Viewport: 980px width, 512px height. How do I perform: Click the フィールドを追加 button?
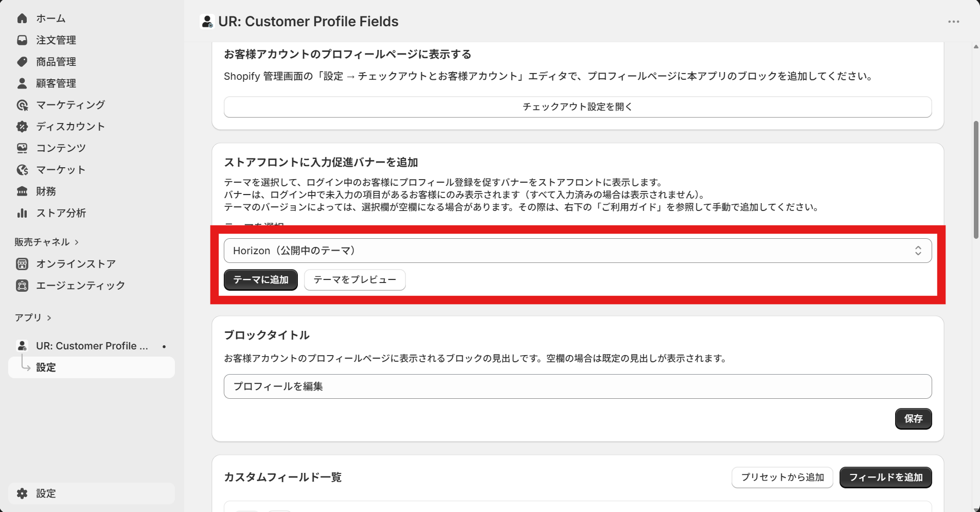click(886, 478)
